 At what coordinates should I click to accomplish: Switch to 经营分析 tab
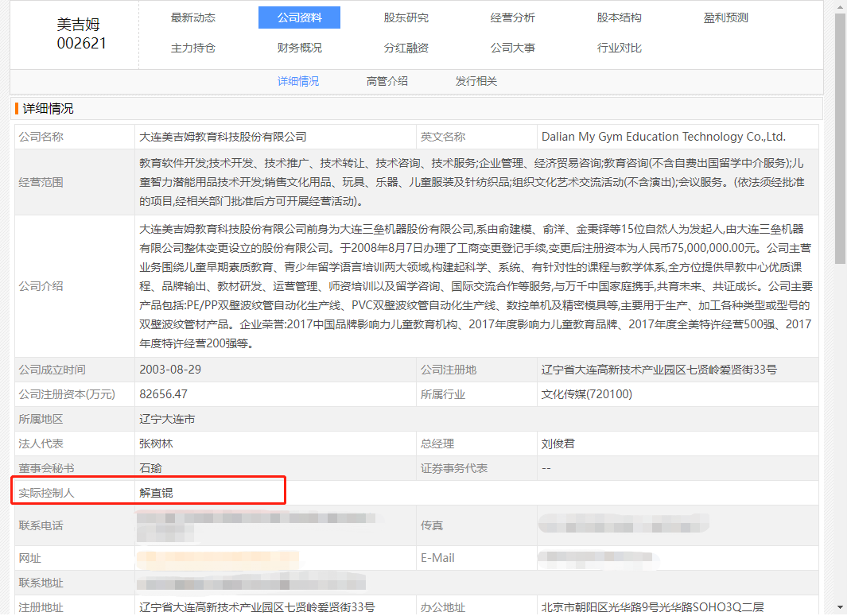pyautogui.click(x=512, y=17)
